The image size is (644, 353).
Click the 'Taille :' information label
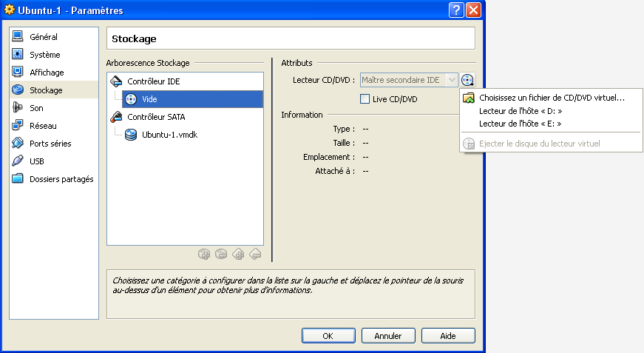pos(344,143)
